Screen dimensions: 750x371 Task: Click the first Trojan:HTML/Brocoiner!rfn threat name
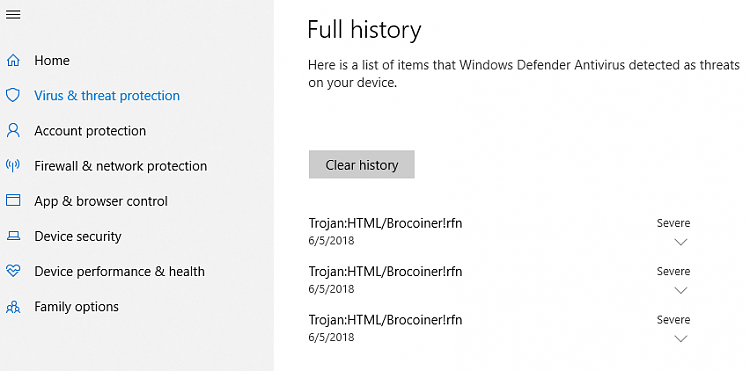coord(386,223)
